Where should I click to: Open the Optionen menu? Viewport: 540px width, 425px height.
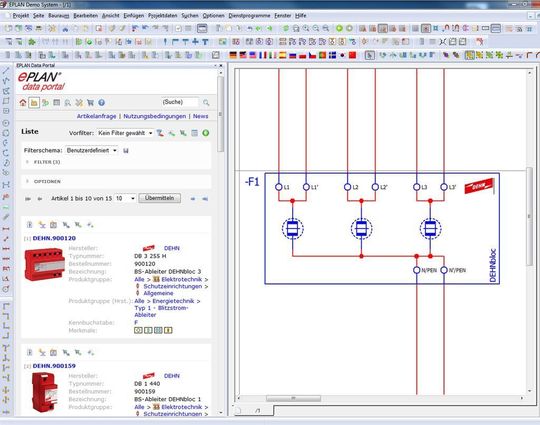213,15
